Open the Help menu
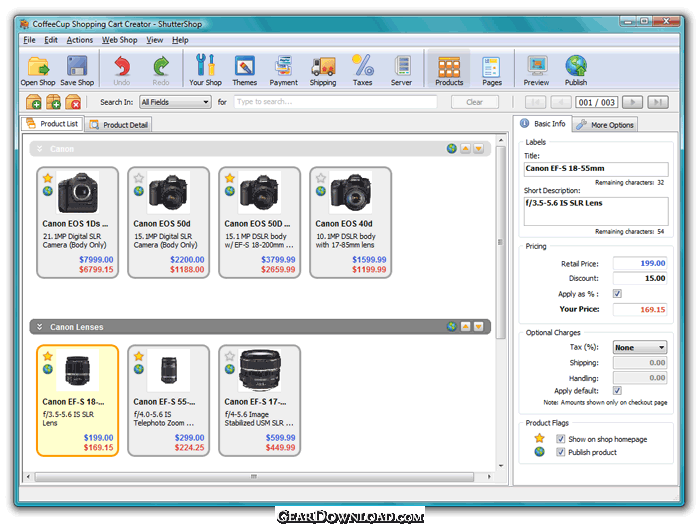 point(180,40)
